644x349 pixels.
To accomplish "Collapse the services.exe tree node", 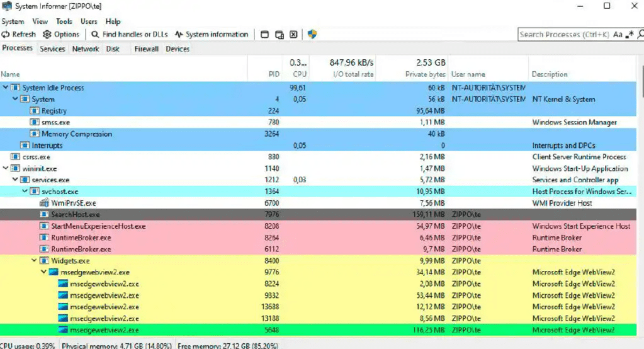I will coord(15,180).
